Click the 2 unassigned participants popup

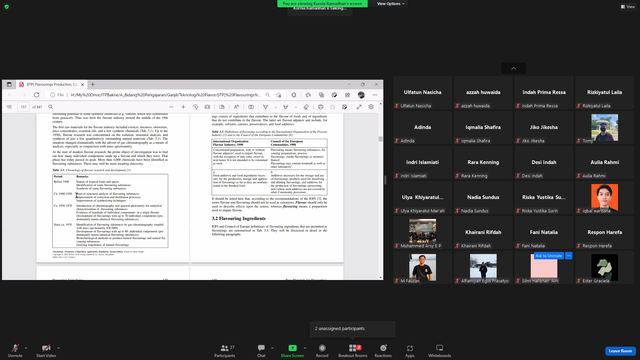click(x=353, y=329)
